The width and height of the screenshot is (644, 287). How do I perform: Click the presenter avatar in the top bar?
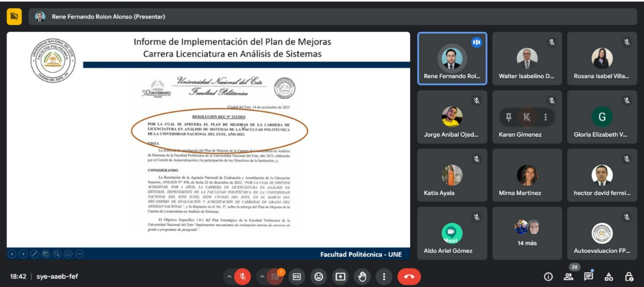pos(40,17)
